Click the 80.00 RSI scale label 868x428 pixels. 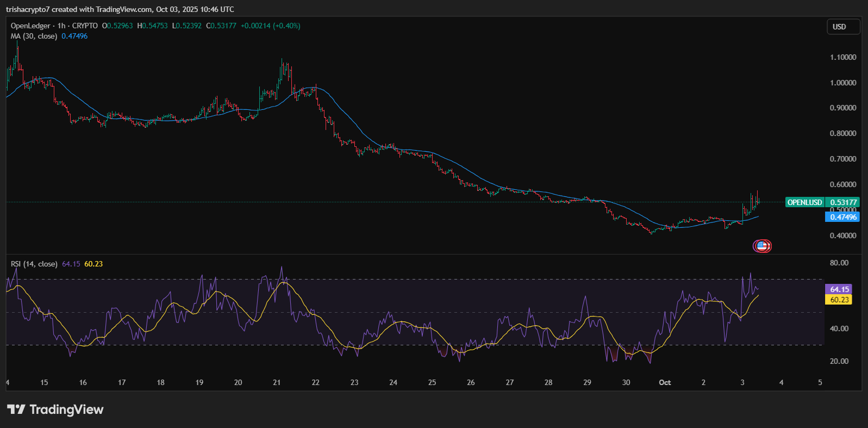click(x=839, y=263)
